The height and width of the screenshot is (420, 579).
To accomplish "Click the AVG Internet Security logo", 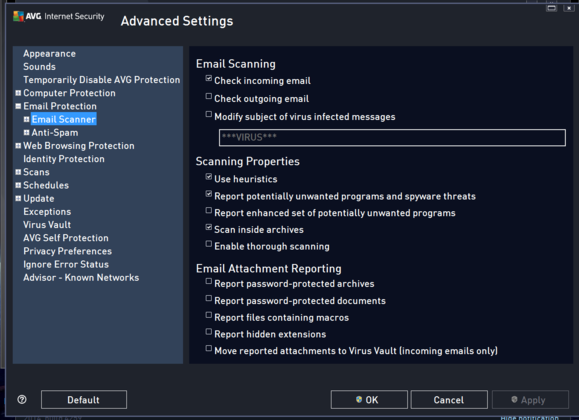I will point(59,16).
